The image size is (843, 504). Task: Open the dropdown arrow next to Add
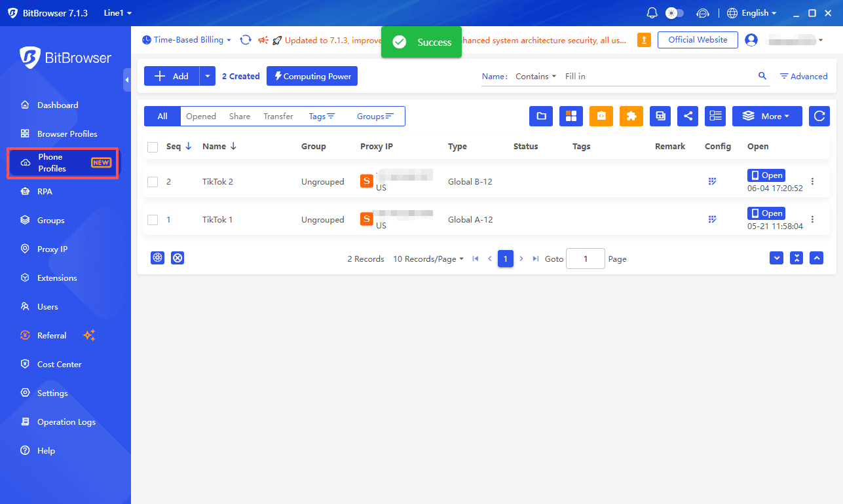point(208,76)
